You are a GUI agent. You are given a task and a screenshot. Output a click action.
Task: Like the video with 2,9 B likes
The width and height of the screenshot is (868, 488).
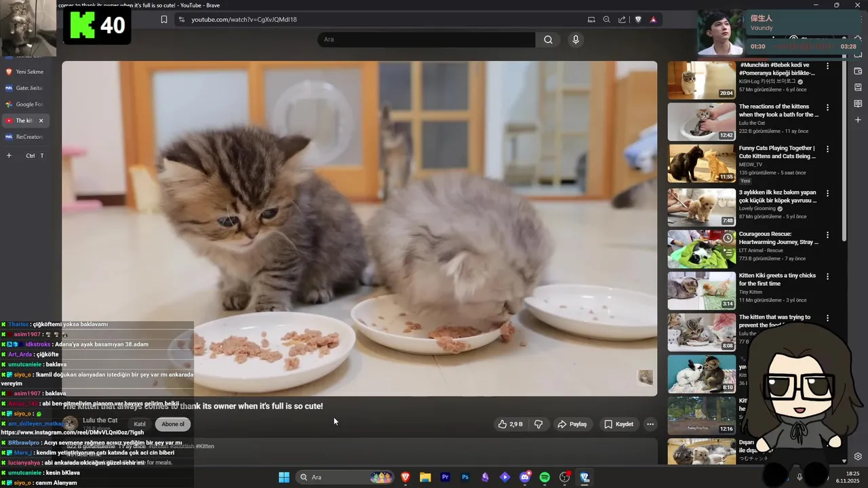pyautogui.click(x=510, y=424)
